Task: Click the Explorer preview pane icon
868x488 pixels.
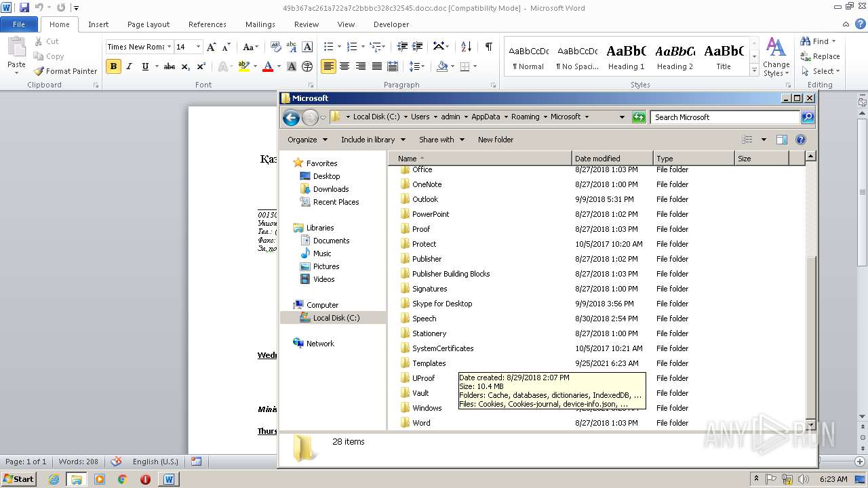Action: click(782, 140)
